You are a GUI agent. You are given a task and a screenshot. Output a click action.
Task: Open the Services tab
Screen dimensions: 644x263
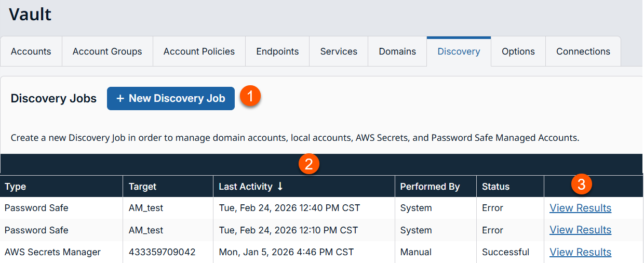[339, 51]
